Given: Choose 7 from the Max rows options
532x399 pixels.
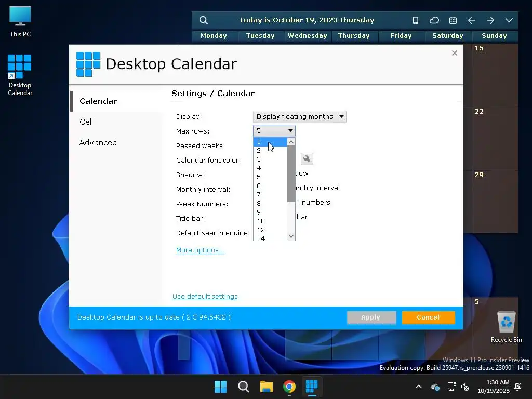Looking at the screenshot, I should pyautogui.click(x=270, y=194).
